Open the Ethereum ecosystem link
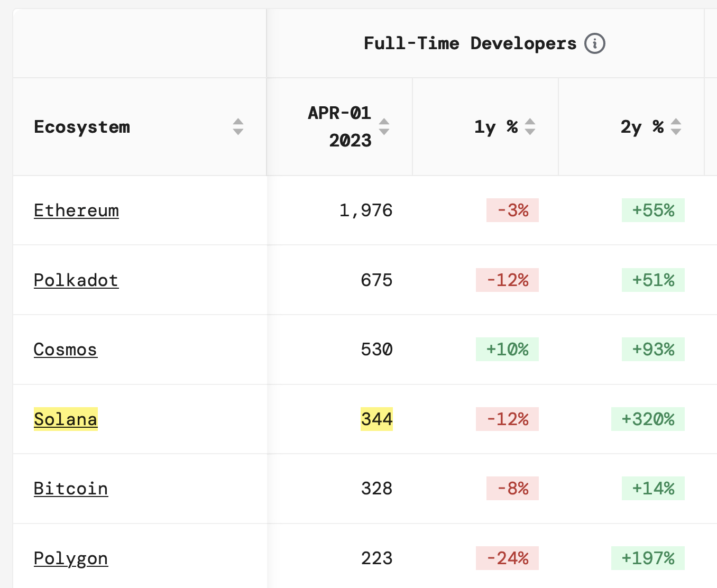Image resolution: width=717 pixels, height=588 pixels. click(76, 210)
